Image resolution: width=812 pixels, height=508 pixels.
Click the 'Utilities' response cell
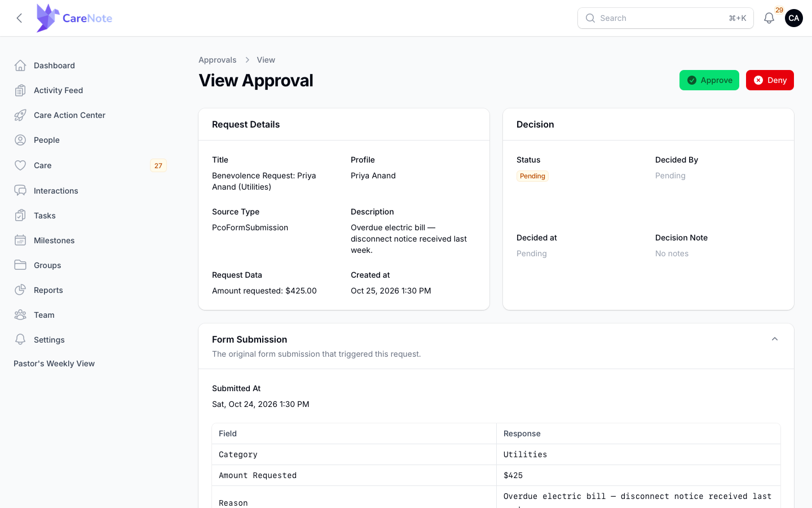638,454
